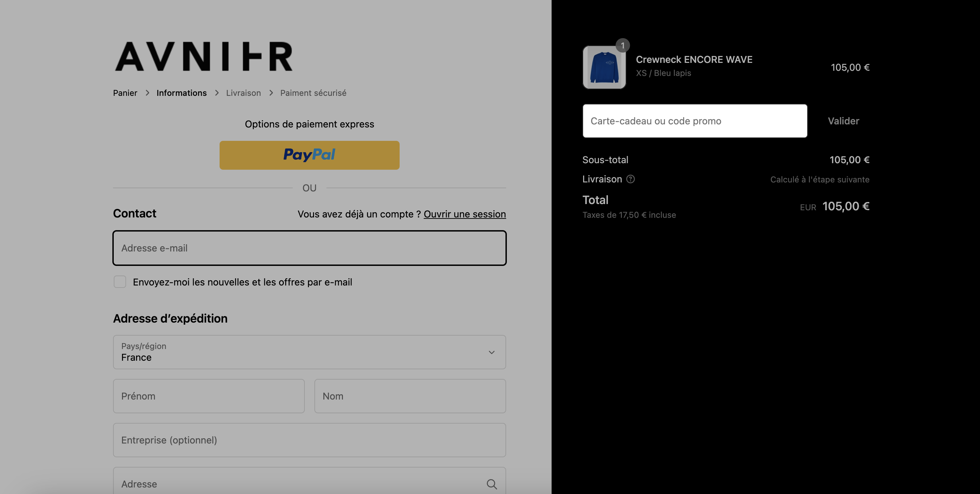Click the Nom input field
Viewport: 980px width, 494px height.
coord(410,396)
